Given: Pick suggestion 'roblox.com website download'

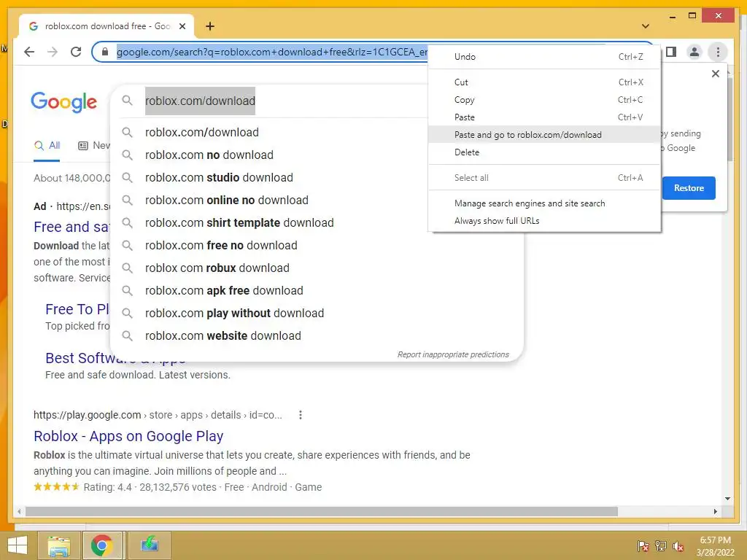Looking at the screenshot, I should 317,336.
